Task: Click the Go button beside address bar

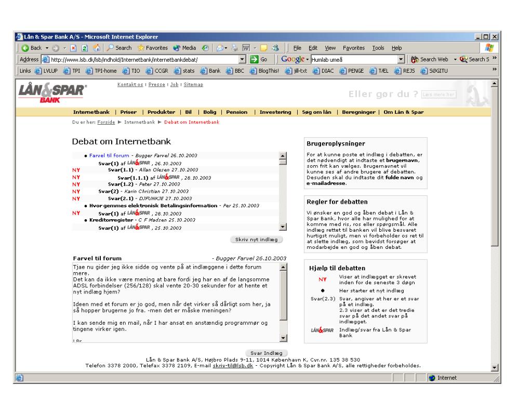Action: 259,59
